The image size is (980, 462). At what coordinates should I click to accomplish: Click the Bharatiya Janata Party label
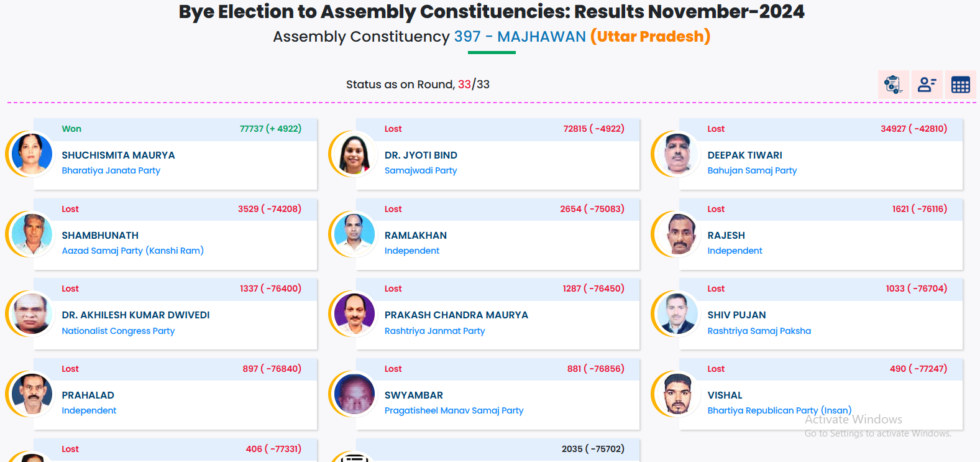click(111, 170)
